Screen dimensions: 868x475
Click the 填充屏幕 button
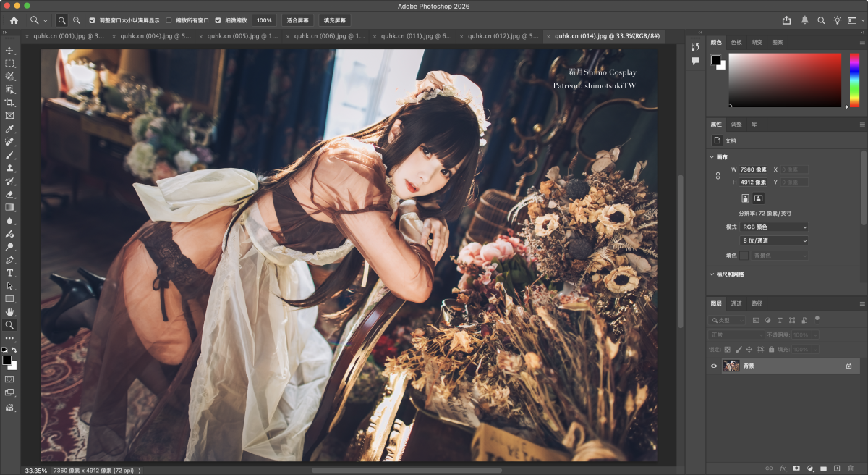[x=335, y=20]
